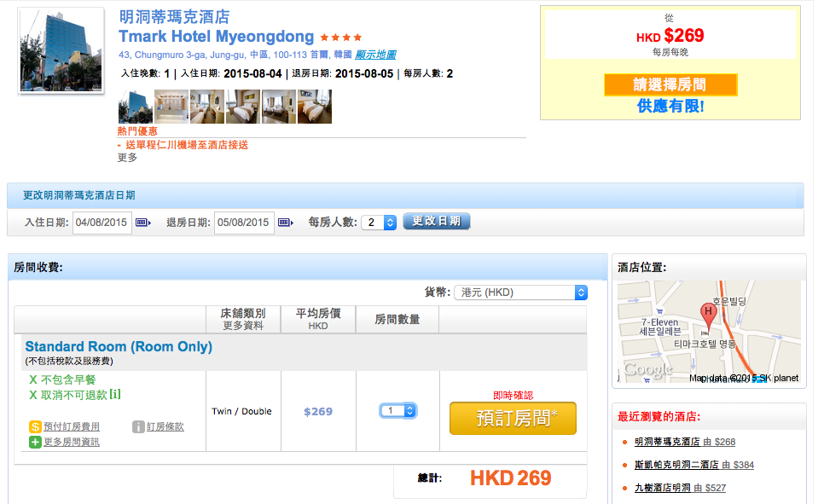This screenshot has width=818, height=504.
Task: Click the 不包含早餐 text
Action: point(68,379)
